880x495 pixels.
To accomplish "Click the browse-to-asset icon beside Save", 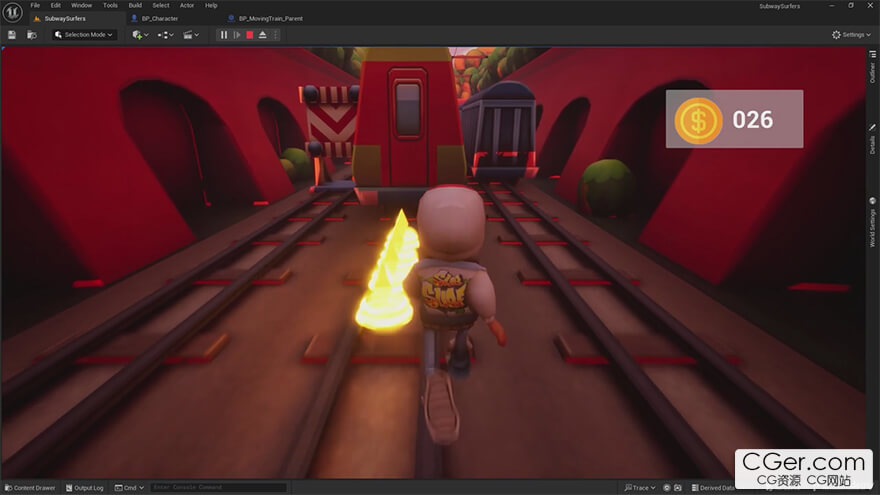I will point(32,35).
